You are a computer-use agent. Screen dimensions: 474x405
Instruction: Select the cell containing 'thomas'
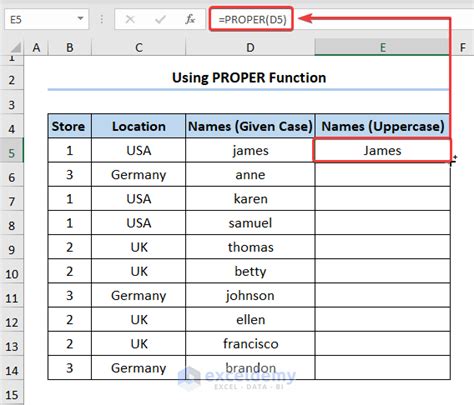[x=250, y=247]
